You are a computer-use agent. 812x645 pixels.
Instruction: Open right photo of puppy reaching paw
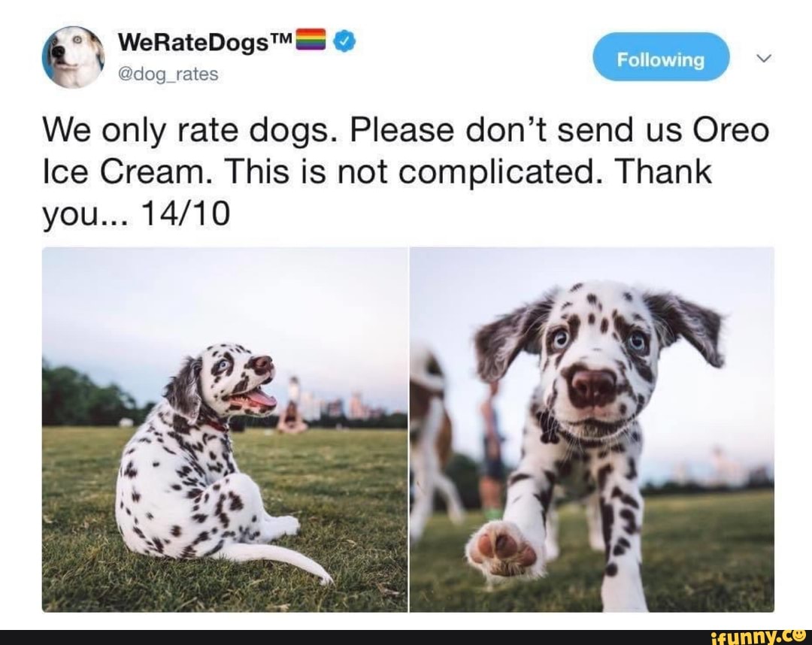pyautogui.click(x=592, y=429)
